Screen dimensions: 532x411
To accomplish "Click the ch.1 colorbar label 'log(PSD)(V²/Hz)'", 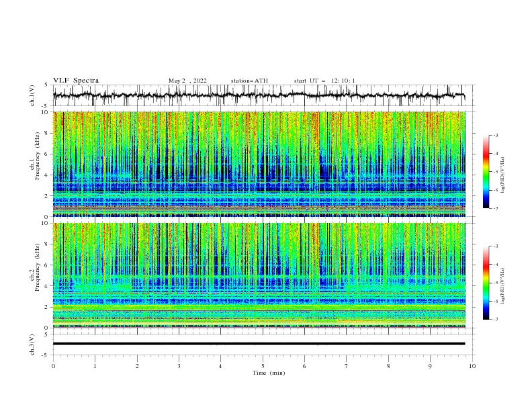I will point(503,175).
